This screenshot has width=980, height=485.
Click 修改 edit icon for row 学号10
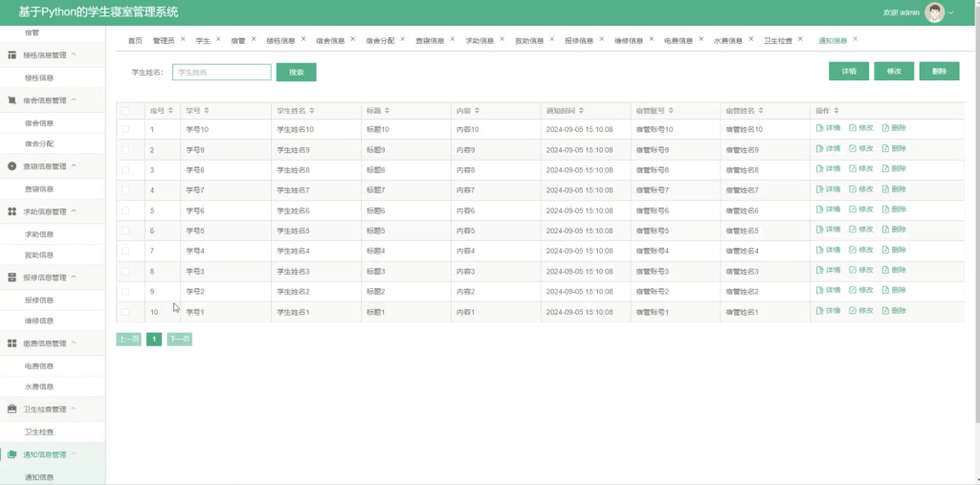tap(853, 128)
